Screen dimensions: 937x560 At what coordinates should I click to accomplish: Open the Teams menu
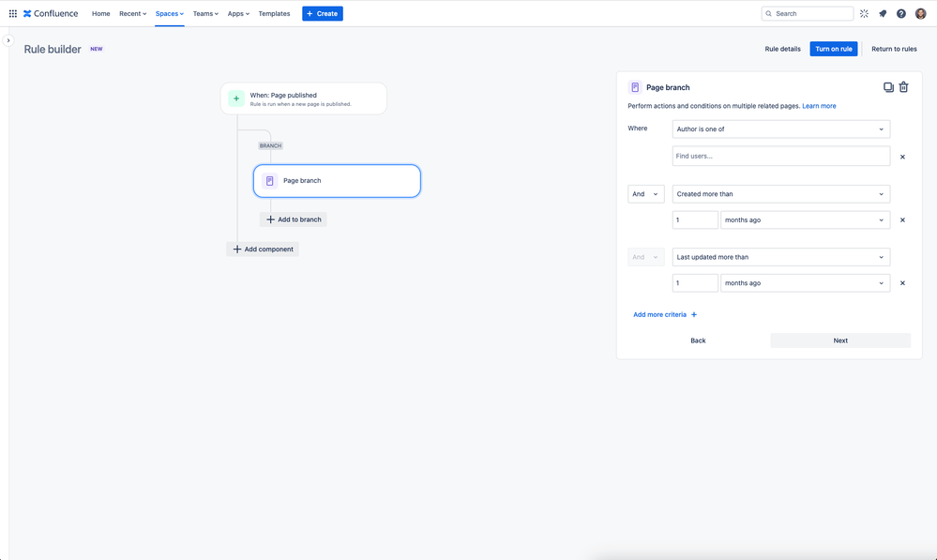click(205, 13)
